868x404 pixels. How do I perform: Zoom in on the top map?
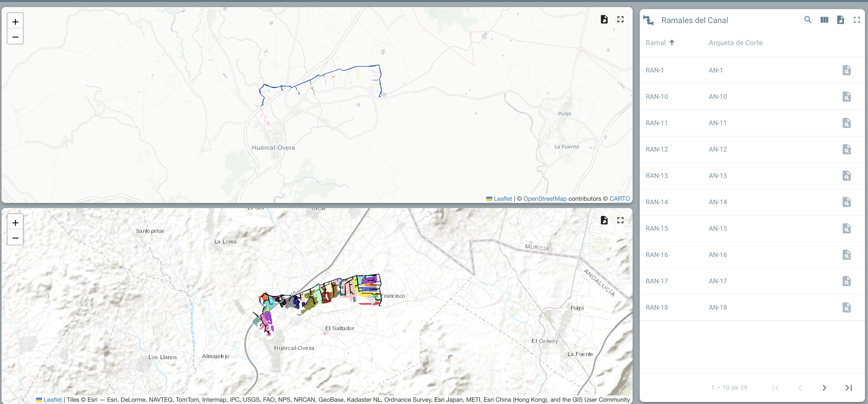tap(15, 21)
